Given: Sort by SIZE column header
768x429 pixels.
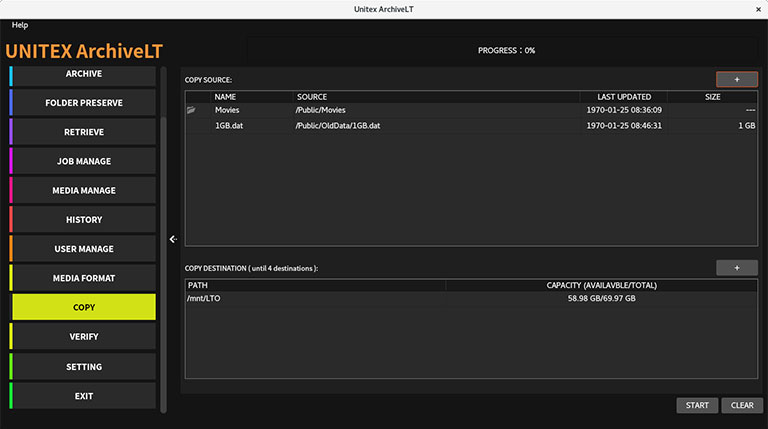Looking at the screenshot, I should [x=713, y=97].
